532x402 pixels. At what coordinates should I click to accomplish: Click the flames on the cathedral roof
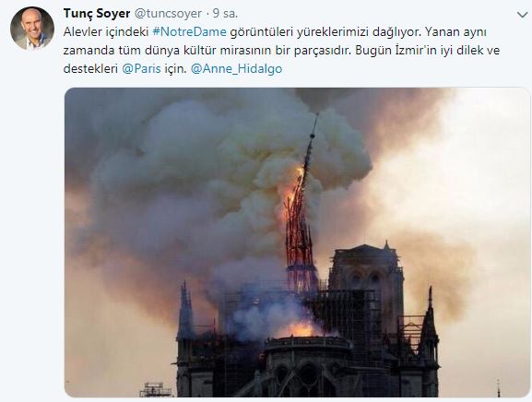(299, 329)
